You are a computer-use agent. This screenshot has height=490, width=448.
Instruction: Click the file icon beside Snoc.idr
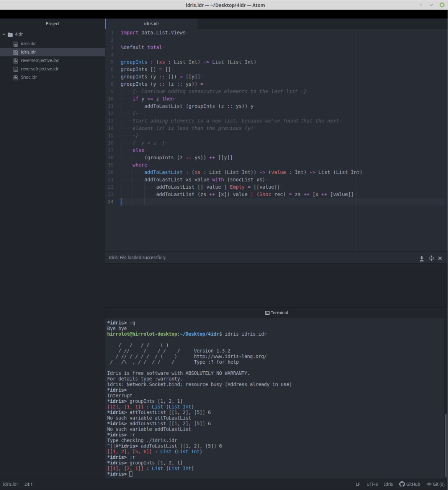pos(16,77)
